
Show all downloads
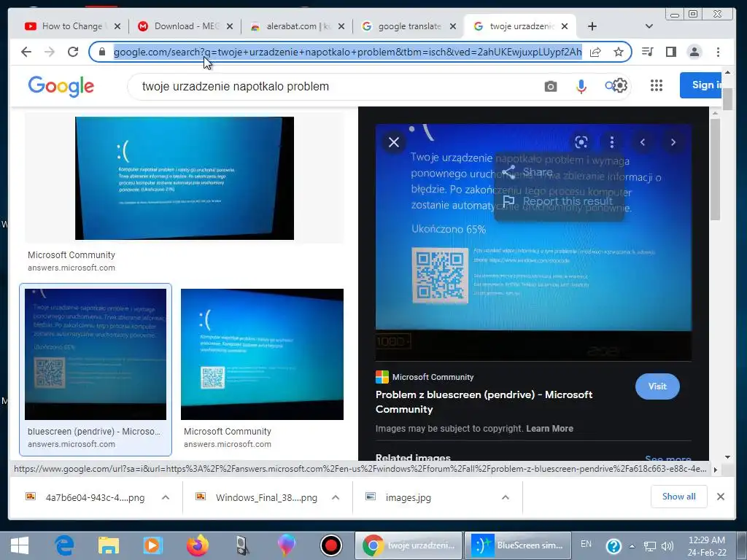[679, 497]
